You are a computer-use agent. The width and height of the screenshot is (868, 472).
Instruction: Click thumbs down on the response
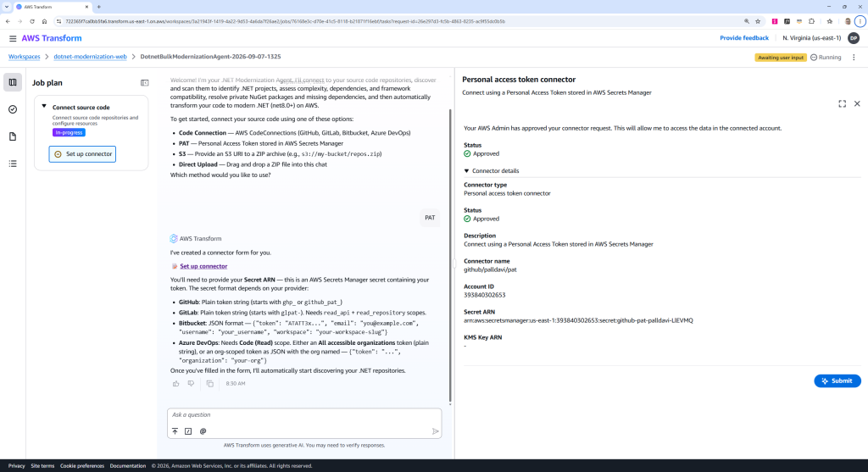(191, 384)
